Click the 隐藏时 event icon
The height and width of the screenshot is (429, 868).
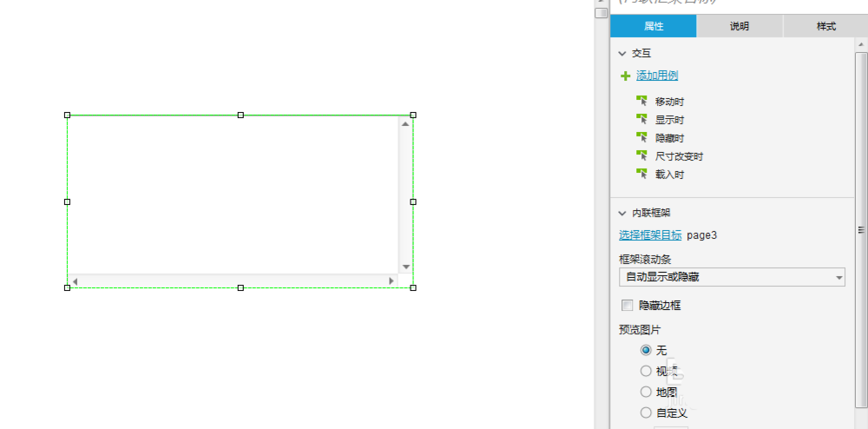[x=642, y=138]
